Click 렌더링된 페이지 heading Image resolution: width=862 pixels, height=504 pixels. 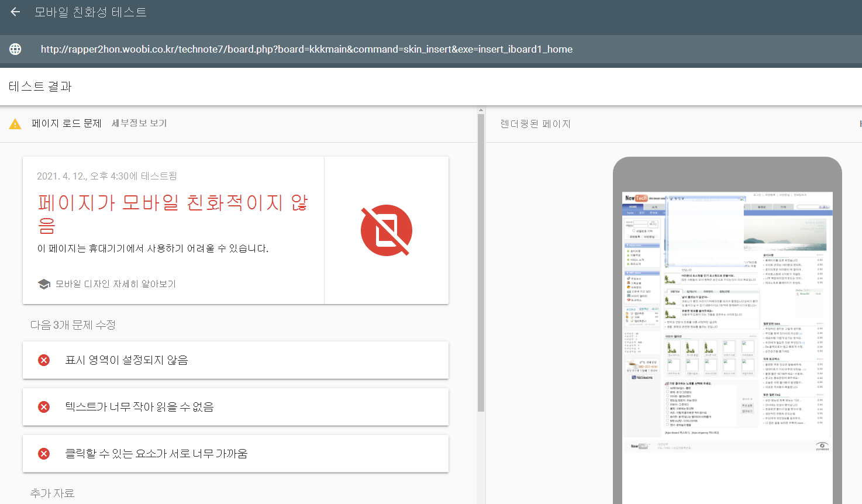click(536, 124)
